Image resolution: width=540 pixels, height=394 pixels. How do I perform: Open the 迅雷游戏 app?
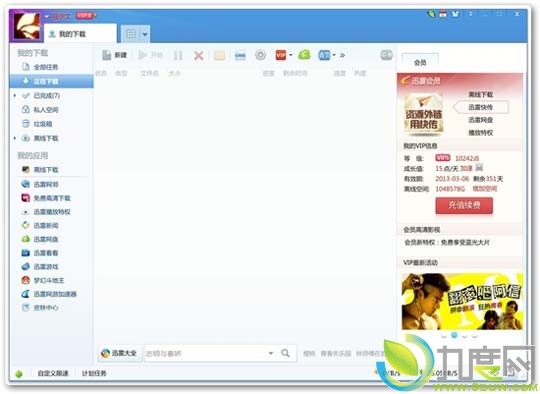46,267
